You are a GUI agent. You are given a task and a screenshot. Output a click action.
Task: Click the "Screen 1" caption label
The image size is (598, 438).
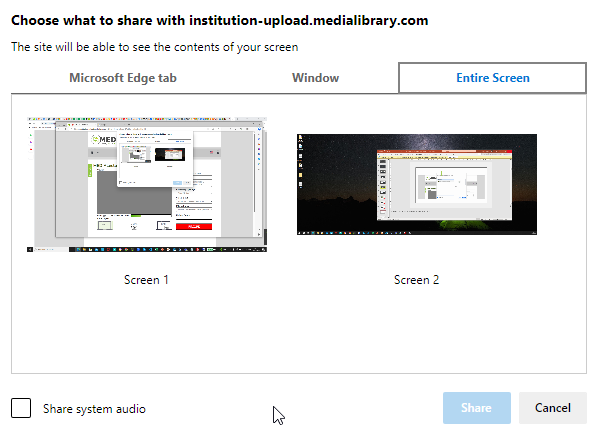click(146, 280)
